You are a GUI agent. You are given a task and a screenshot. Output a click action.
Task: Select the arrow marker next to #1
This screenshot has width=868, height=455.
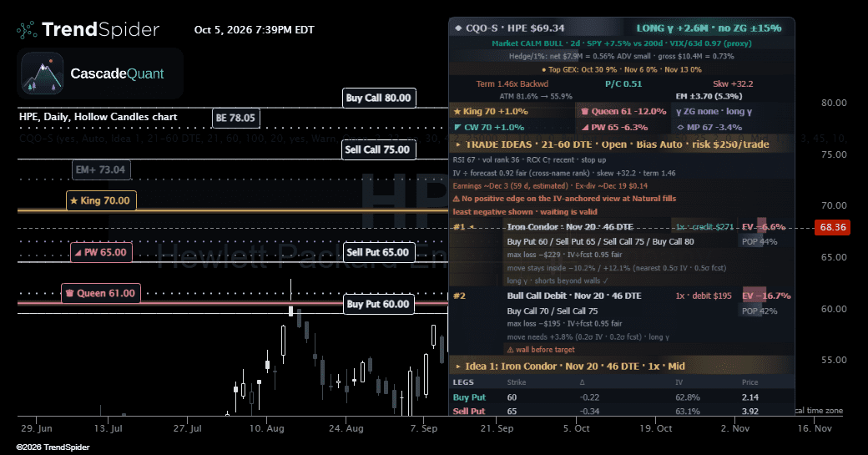click(x=472, y=227)
